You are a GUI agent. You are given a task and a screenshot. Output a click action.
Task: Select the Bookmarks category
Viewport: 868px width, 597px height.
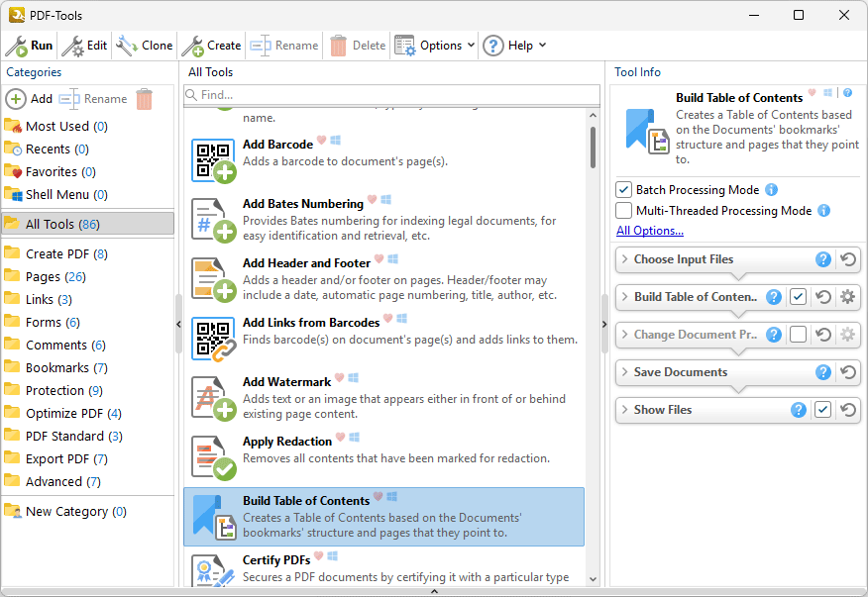coord(57,367)
